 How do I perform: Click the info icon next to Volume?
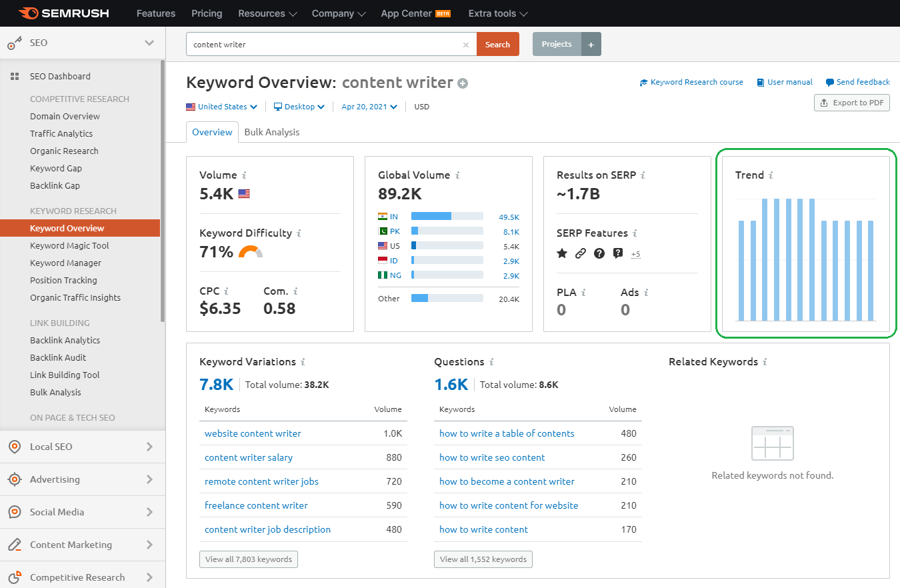[244, 175]
